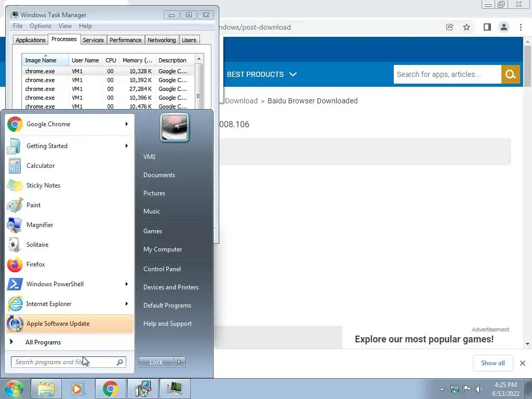
Task: Open Firefox icon in Start menu
Action: point(15,264)
